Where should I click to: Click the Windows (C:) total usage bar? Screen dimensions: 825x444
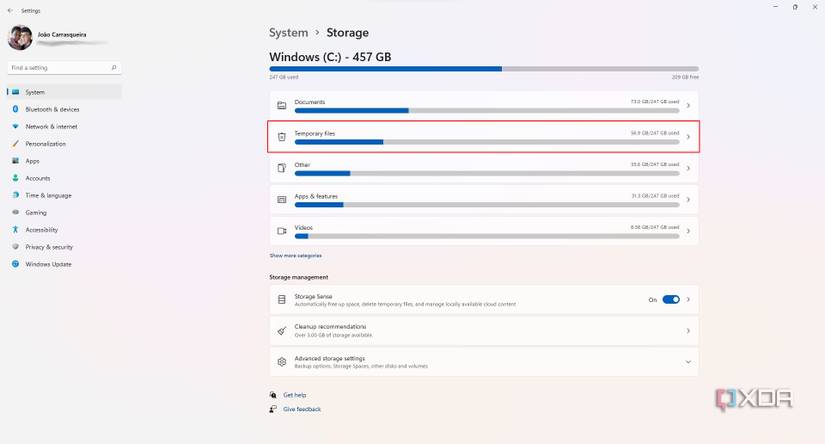click(x=484, y=69)
